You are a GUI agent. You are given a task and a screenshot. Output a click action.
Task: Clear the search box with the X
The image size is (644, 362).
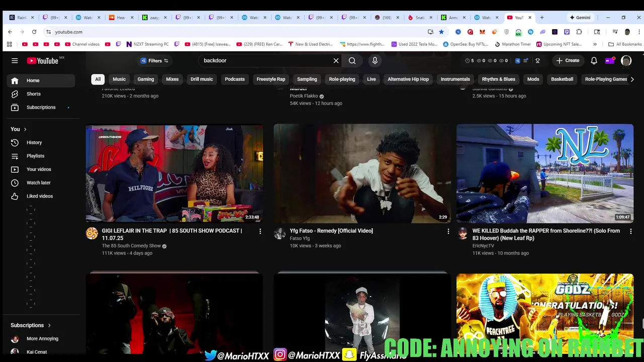pyautogui.click(x=336, y=61)
